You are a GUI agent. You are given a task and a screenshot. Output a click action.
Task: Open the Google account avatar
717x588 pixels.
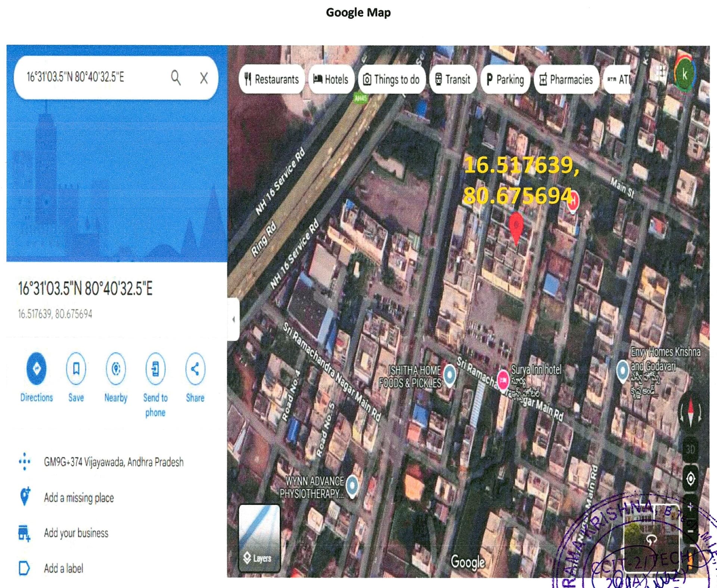click(685, 74)
